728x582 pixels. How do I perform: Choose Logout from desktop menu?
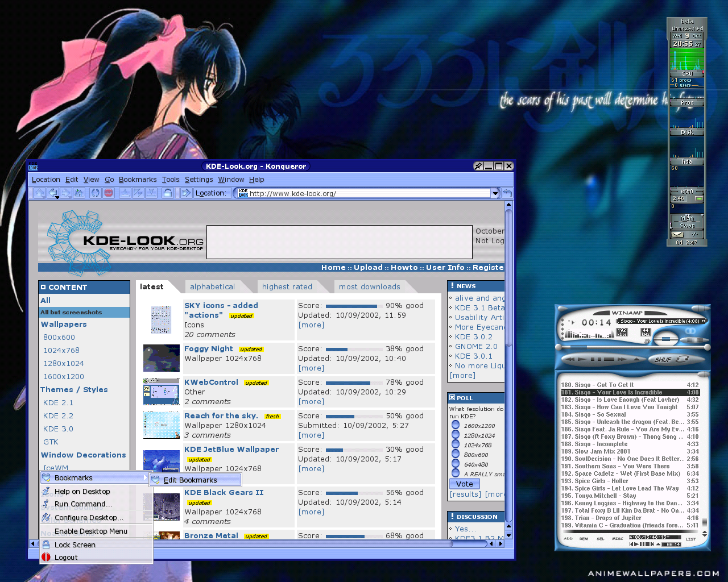coord(66,558)
